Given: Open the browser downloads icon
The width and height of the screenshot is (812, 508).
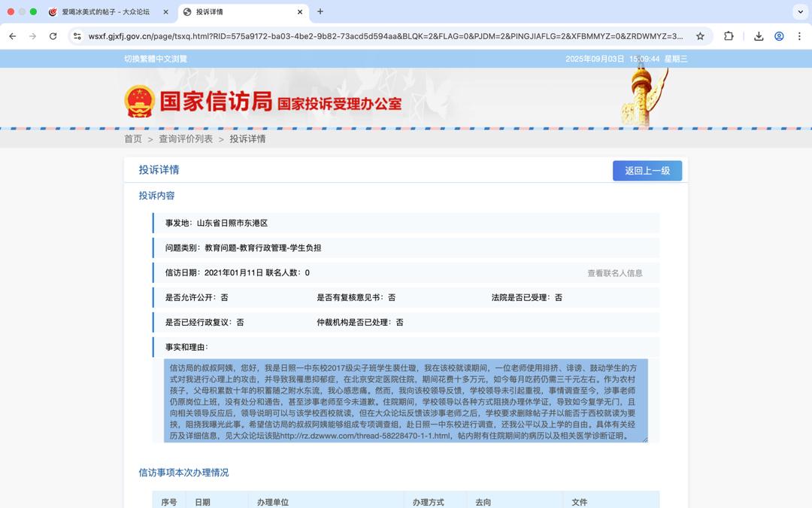Looking at the screenshot, I should click(x=759, y=36).
